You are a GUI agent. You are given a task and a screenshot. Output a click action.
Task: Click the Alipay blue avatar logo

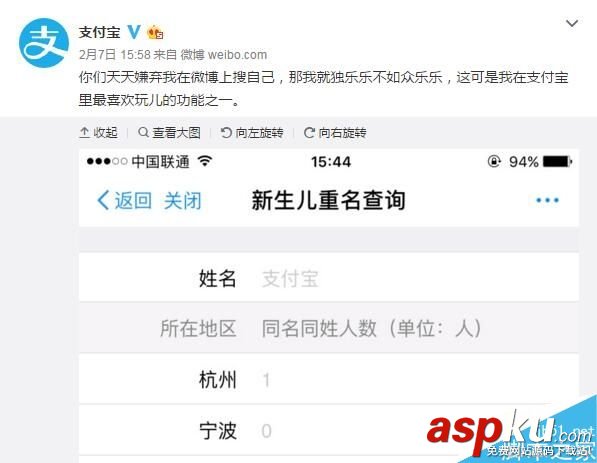click(44, 43)
